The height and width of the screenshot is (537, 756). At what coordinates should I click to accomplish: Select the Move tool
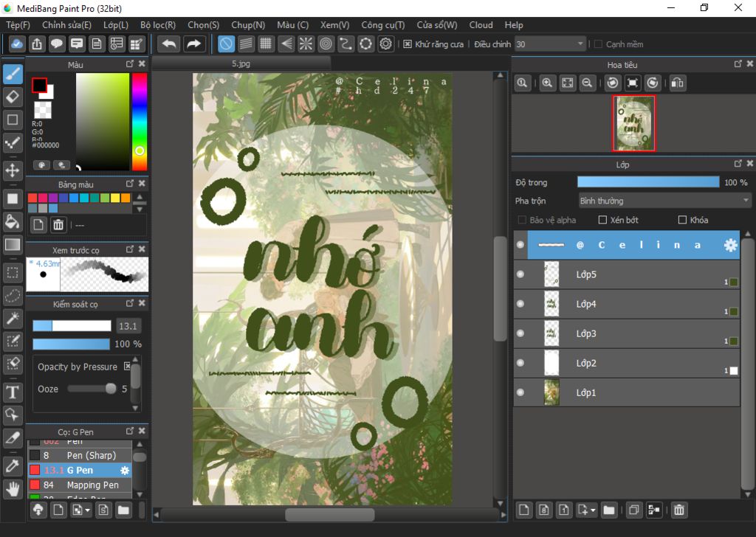pos(13,171)
